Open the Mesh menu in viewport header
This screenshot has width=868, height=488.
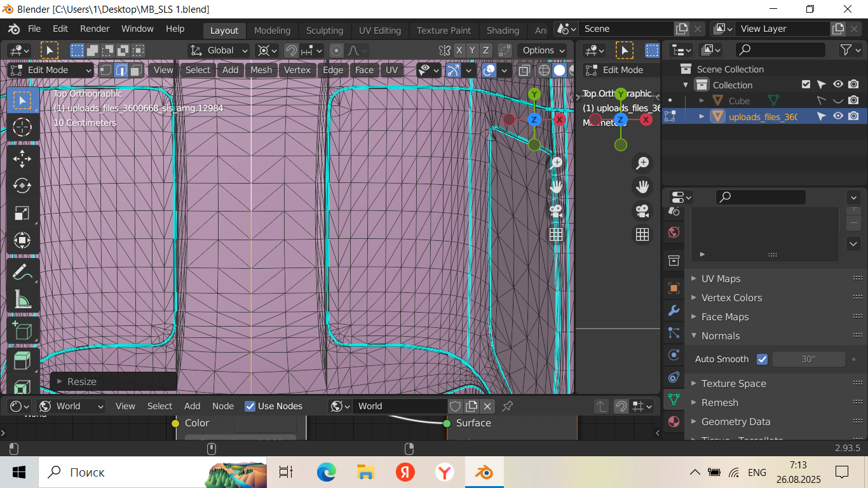click(x=261, y=70)
